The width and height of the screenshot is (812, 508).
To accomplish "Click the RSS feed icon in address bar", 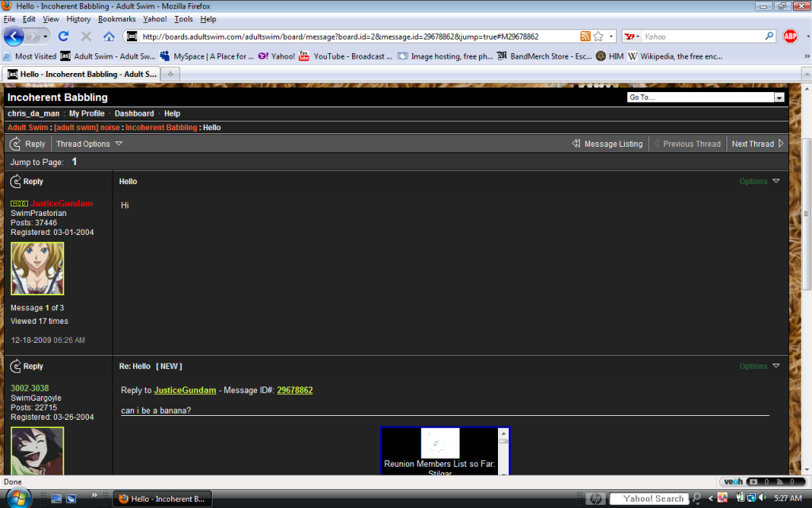I will click(585, 37).
